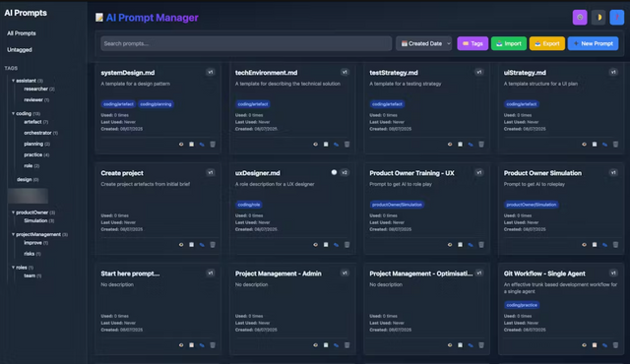
Task: View uiStrategy.md prompt with the eye icon
Action: [x=584, y=144]
